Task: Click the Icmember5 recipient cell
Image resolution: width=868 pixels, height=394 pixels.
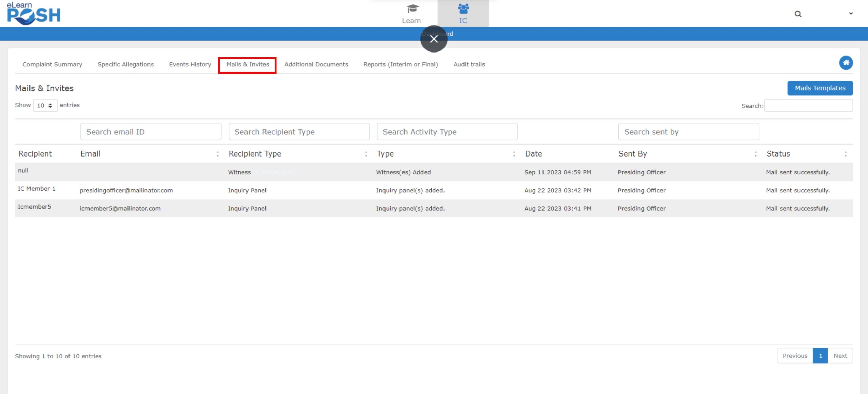Action: (x=34, y=207)
